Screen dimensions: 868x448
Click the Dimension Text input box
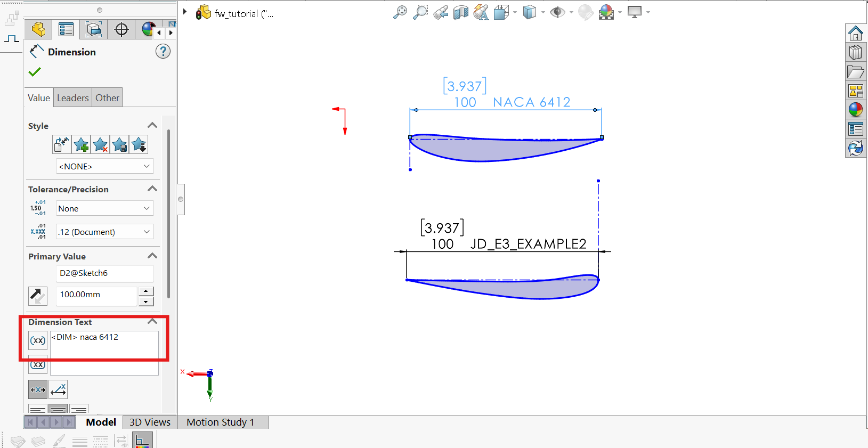(x=104, y=345)
